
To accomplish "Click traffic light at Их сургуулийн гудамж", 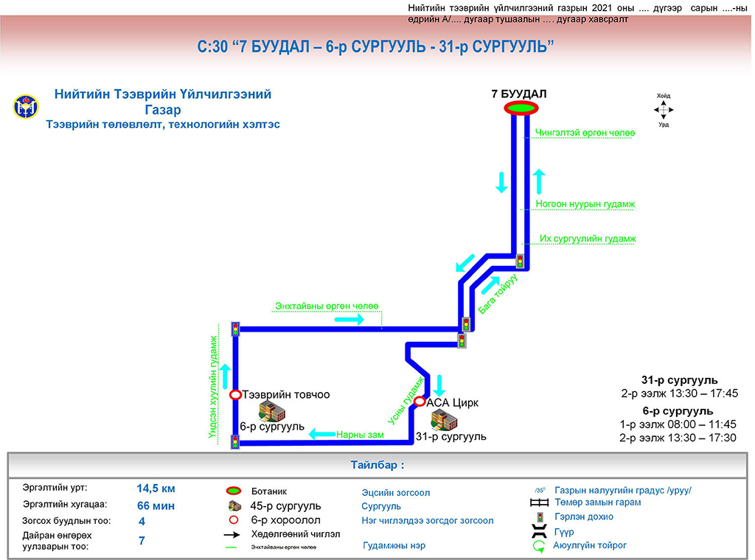I will (520, 261).
